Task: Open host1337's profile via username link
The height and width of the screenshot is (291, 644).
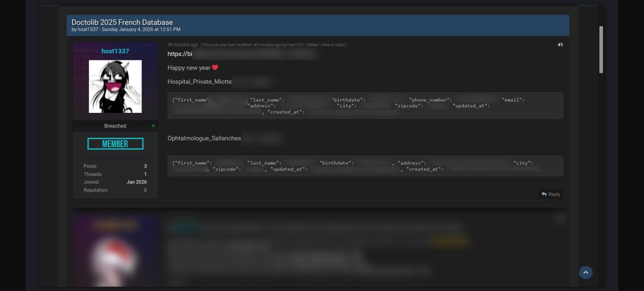Action: pos(115,50)
